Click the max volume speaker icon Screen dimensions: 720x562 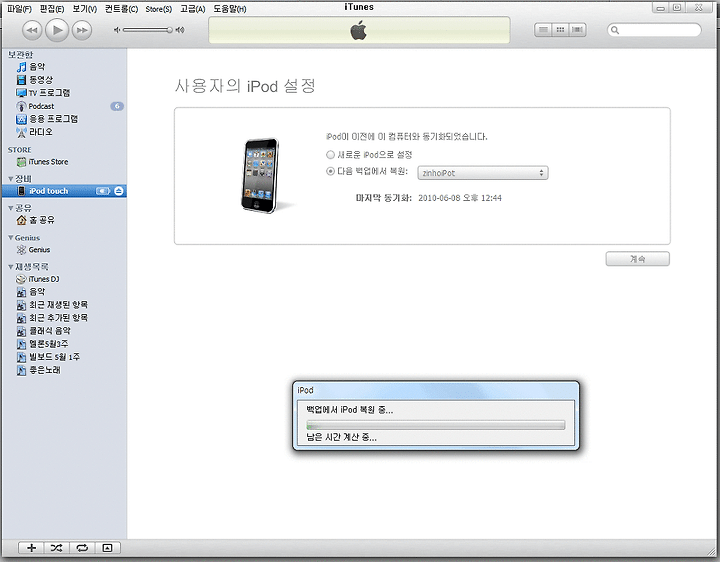(180, 30)
